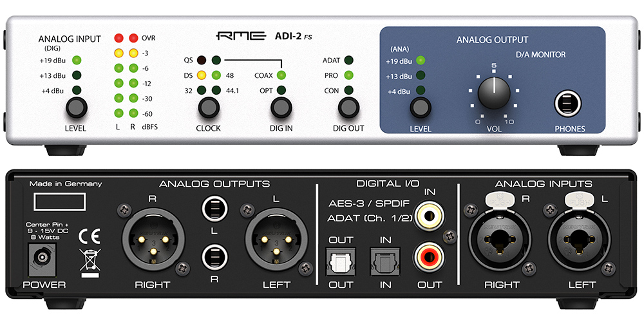Screen dimensions: 644x322
Task: Click the RIGHT analog output XLR connector
Action: (153, 239)
